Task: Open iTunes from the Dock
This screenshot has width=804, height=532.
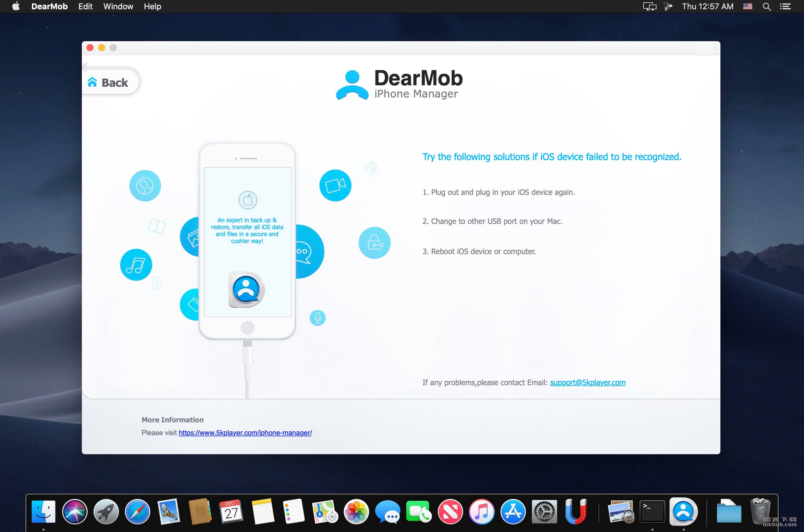Action: click(482, 511)
